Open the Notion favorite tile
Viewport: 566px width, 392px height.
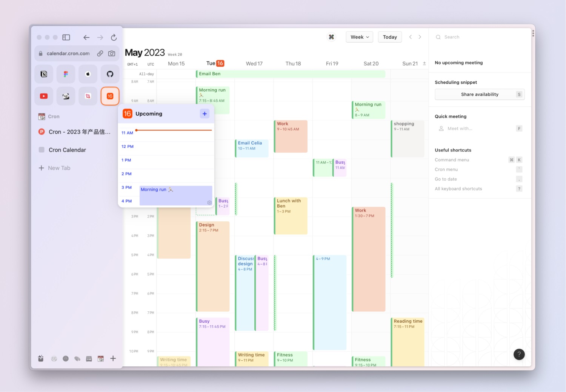44,74
